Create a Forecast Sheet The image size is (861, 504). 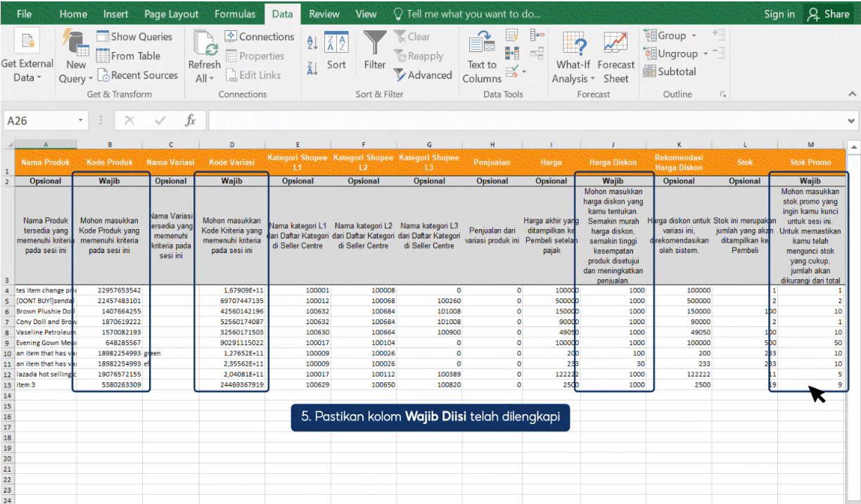click(616, 58)
